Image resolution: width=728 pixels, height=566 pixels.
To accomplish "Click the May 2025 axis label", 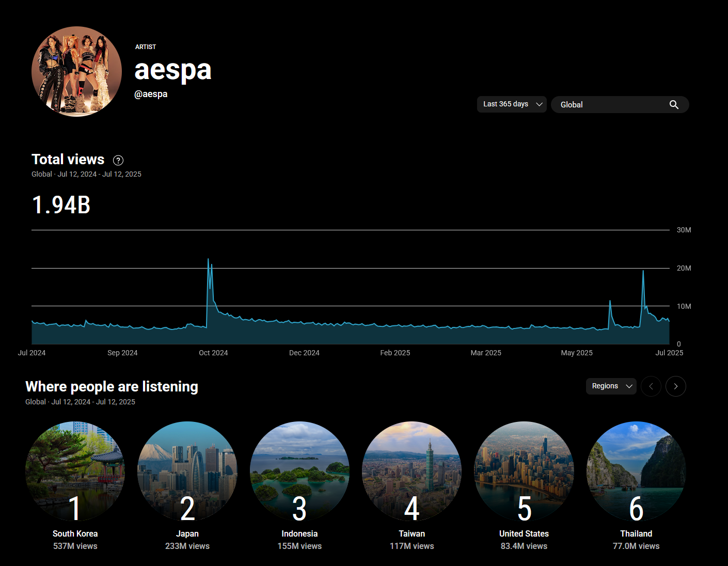I will [577, 353].
